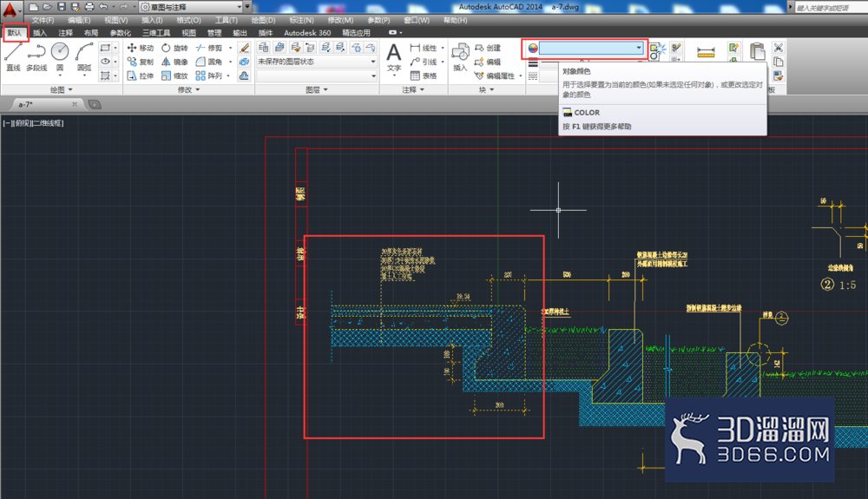Expand the 绘图 panel
This screenshot has height=499, width=868.
point(61,89)
